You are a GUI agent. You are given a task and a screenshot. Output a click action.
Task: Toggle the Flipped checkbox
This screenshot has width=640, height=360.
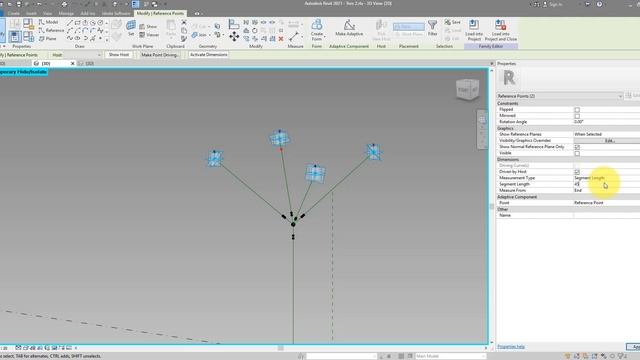click(x=577, y=110)
